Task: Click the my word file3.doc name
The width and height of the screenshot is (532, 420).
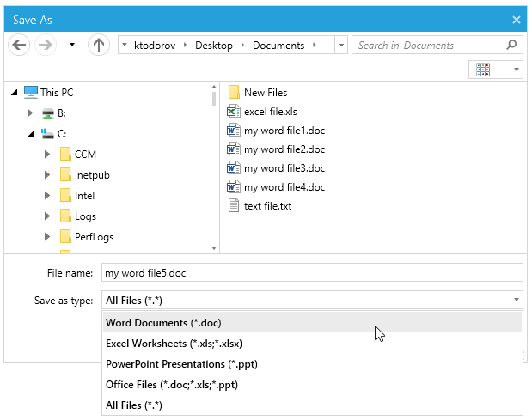Action: [x=284, y=168]
